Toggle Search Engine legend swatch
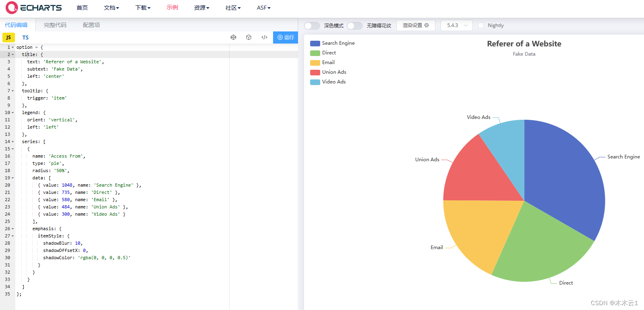Screen dimensions: 644x310 315,43
